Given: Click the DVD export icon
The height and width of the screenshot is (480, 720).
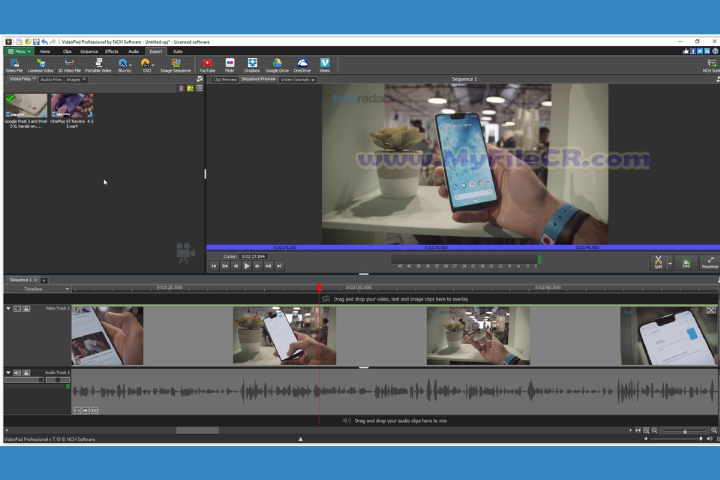Looking at the screenshot, I should coord(146,65).
